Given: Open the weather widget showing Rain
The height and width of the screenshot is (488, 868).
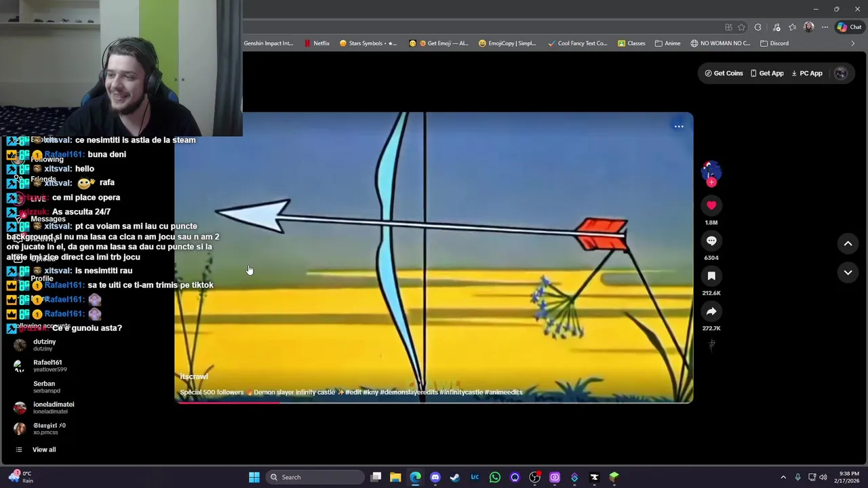Looking at the screenshot, I should click(20, 477).
